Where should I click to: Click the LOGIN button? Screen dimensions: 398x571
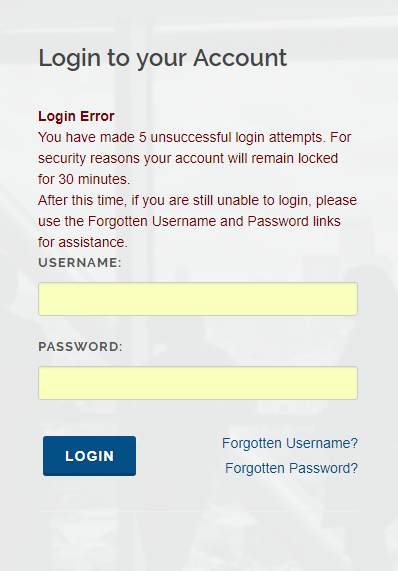[89, 456]
